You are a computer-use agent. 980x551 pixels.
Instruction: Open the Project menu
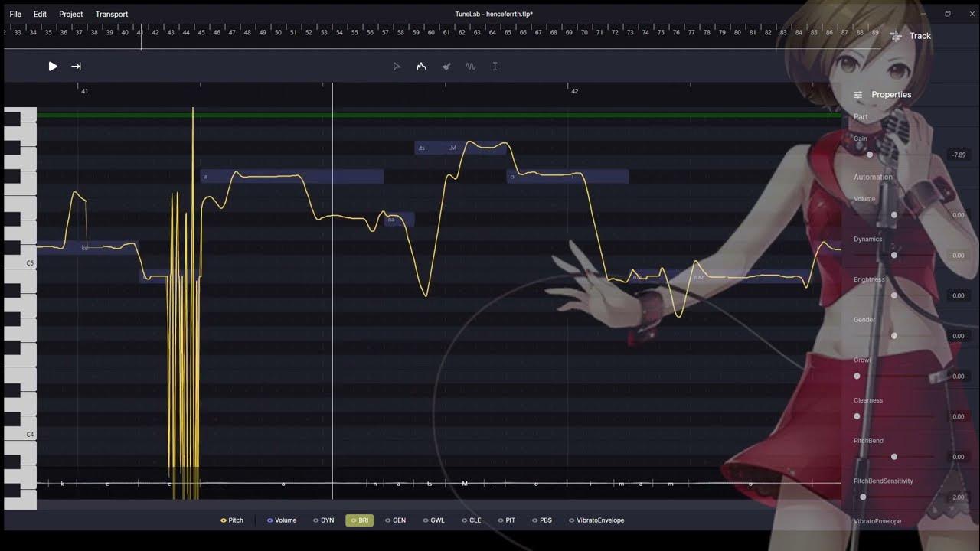pyautogui.click(x=71, y=14)
